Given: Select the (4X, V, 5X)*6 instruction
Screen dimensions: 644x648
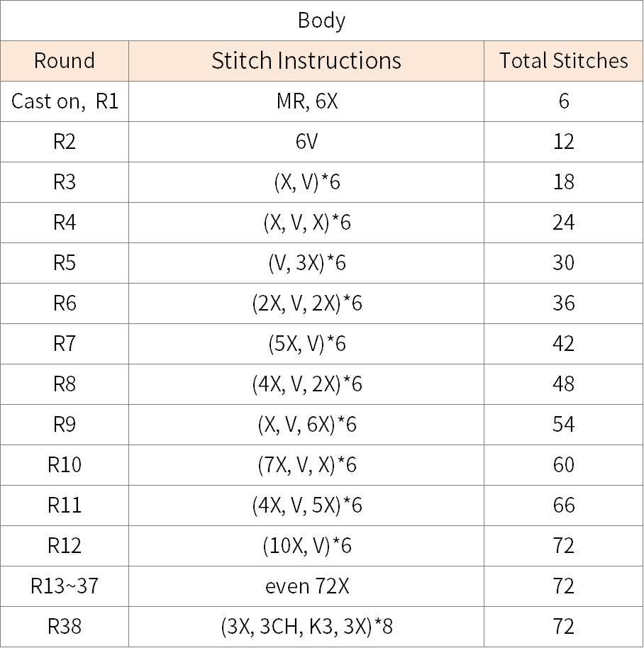Looking at the screenshot, I should 306,505.
